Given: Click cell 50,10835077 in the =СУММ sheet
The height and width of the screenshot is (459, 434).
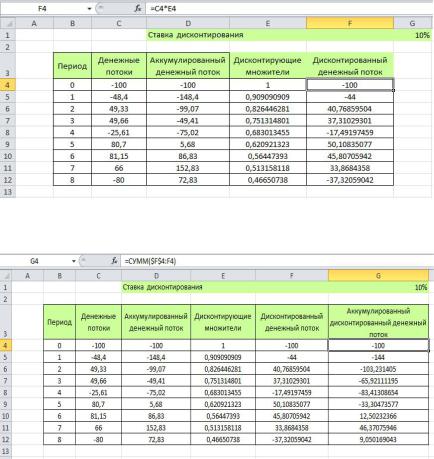Looking at the screenshot, I should coord(292,404).
